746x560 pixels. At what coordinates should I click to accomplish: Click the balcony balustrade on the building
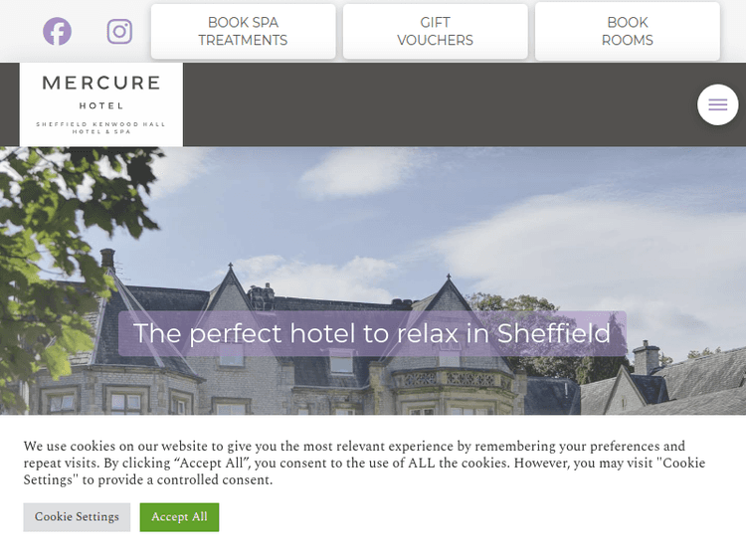pos(450,379)
